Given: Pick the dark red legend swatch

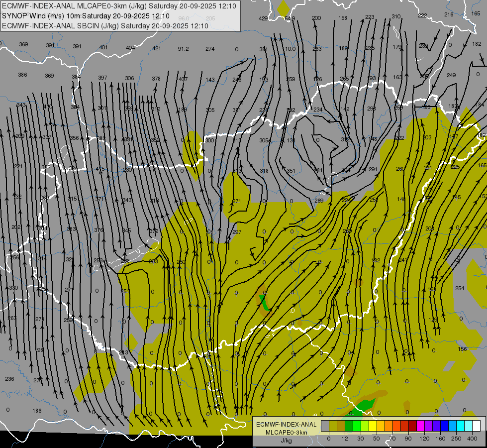Looking at the screenshot, I should point(413,426).
